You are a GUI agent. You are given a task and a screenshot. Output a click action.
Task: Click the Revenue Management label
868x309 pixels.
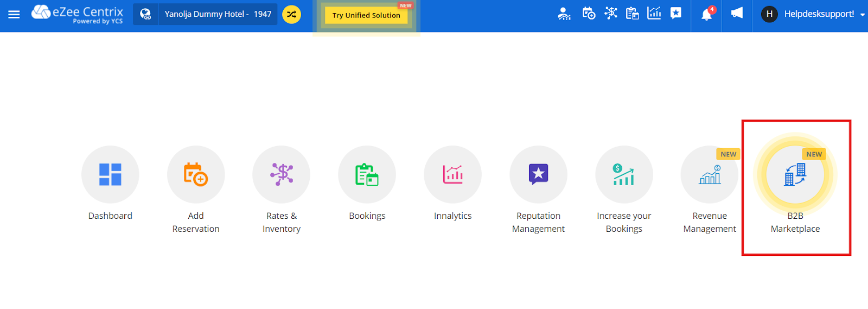[710, 222]
